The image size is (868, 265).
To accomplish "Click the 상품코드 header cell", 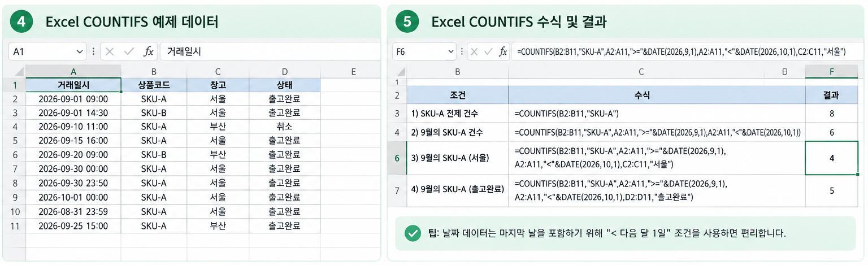I will [x=154, y=85].
